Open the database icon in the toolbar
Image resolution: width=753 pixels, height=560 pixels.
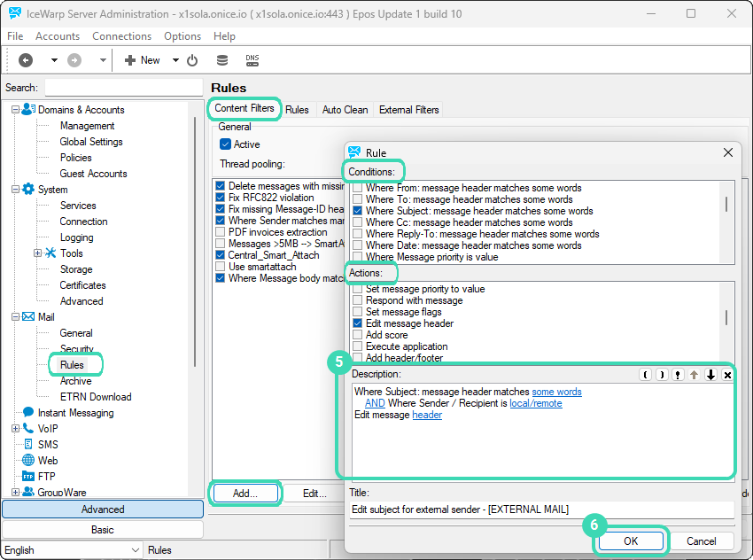coord(221,60)
